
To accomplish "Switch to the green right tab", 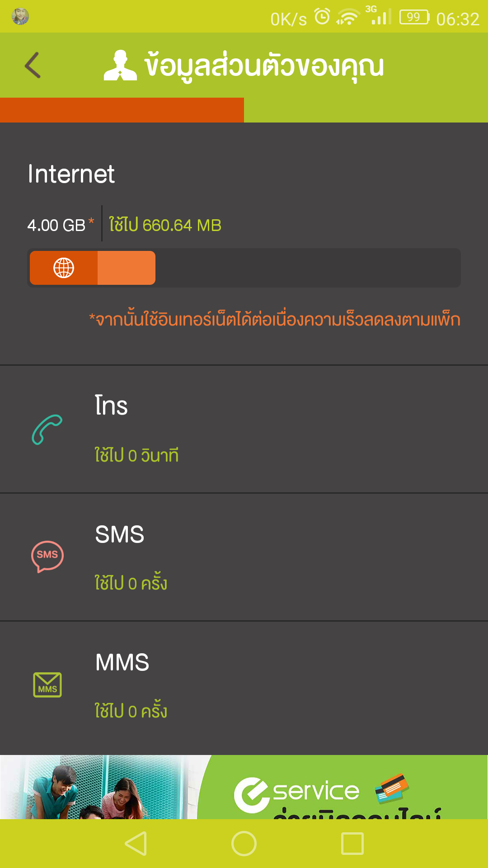I will [366, 110].
